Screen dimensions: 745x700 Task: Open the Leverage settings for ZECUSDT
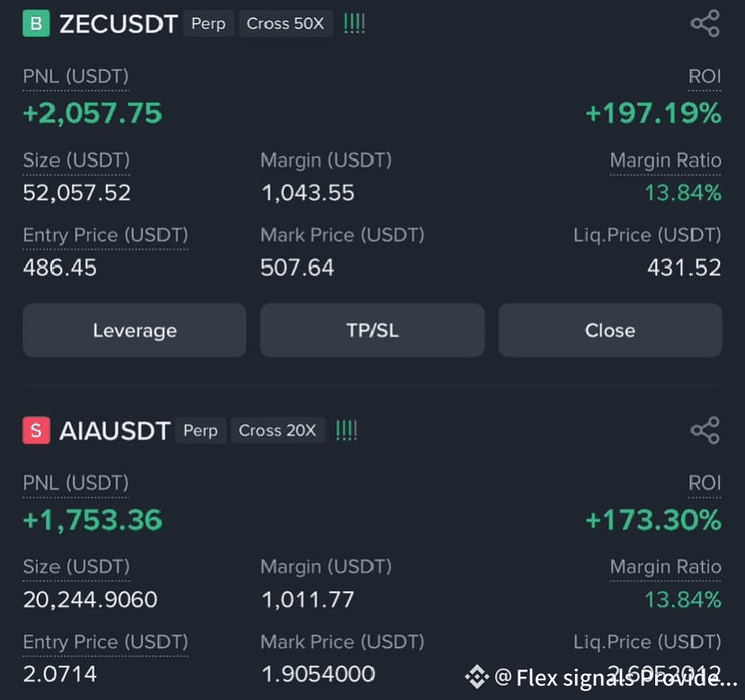click(x=135, y=331)
